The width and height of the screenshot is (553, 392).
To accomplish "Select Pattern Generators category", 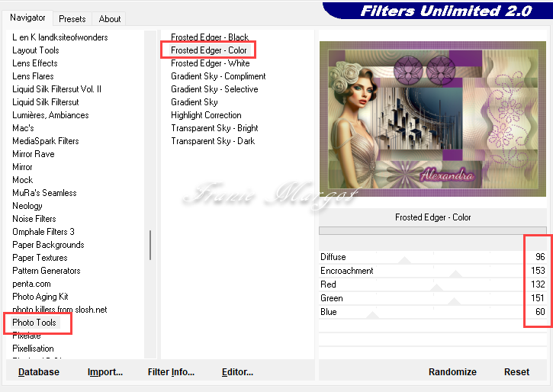I will [47, 271].
